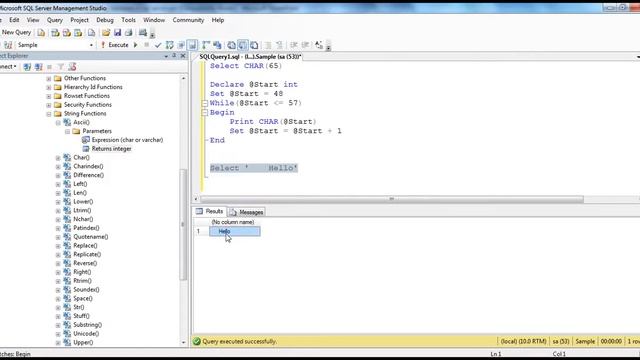Close the Object Explorer panel

[x=183, y=56]
